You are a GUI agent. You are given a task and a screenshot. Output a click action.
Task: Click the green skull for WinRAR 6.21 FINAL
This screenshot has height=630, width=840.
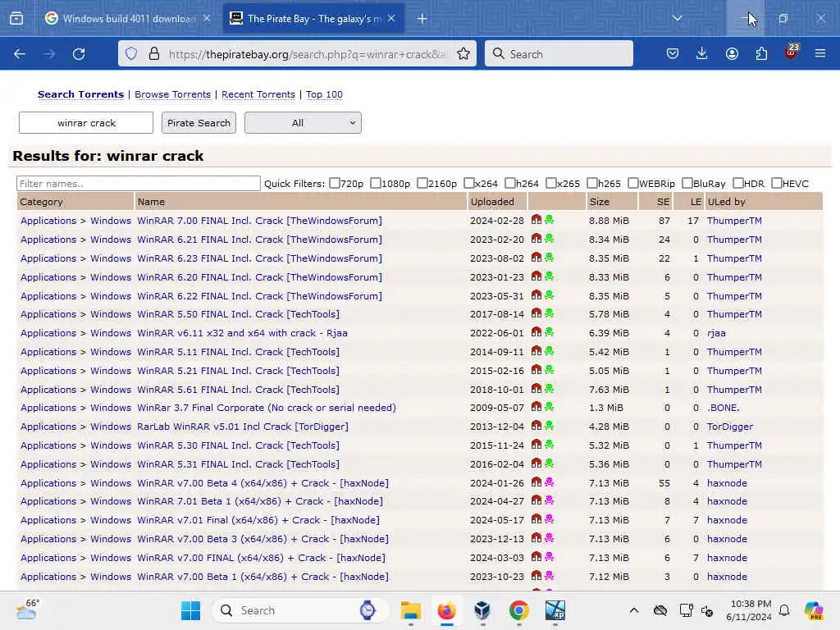pyautogui.click(x=549, y=239)
